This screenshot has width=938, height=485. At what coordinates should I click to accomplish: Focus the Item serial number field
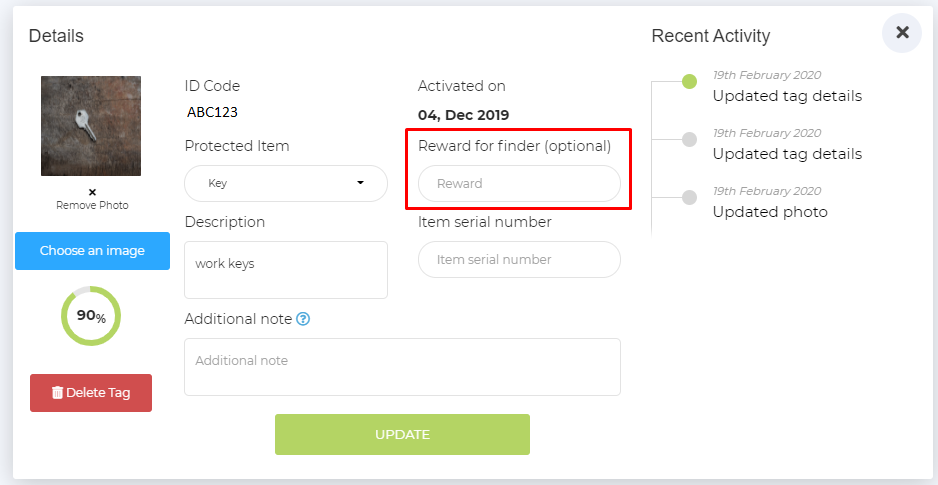point(519,259)
